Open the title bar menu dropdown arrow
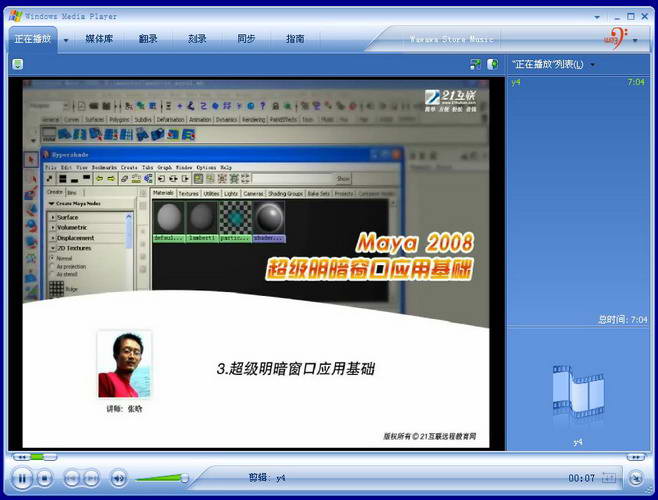This screenshot has height=500, width=658. [x=597, y=17]
